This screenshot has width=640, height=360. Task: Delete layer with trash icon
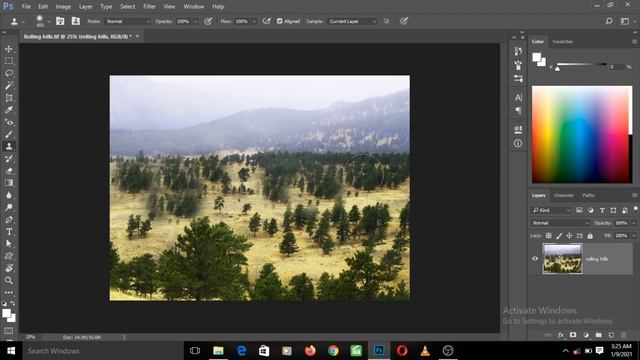pos(624,335)
